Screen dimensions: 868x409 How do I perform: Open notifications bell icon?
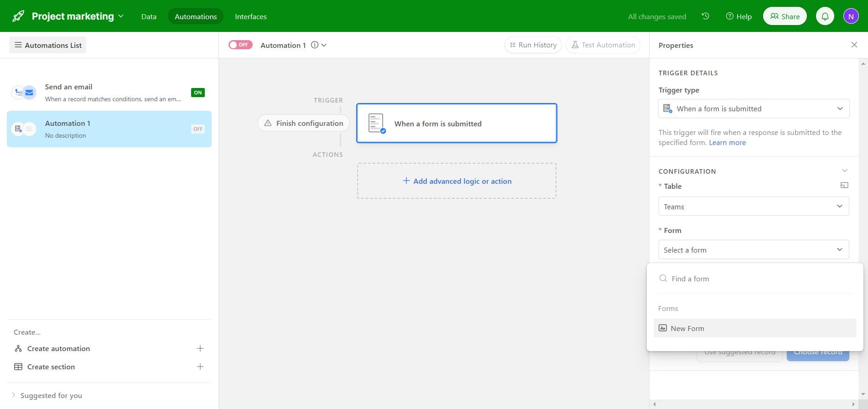tap(825, 16)
